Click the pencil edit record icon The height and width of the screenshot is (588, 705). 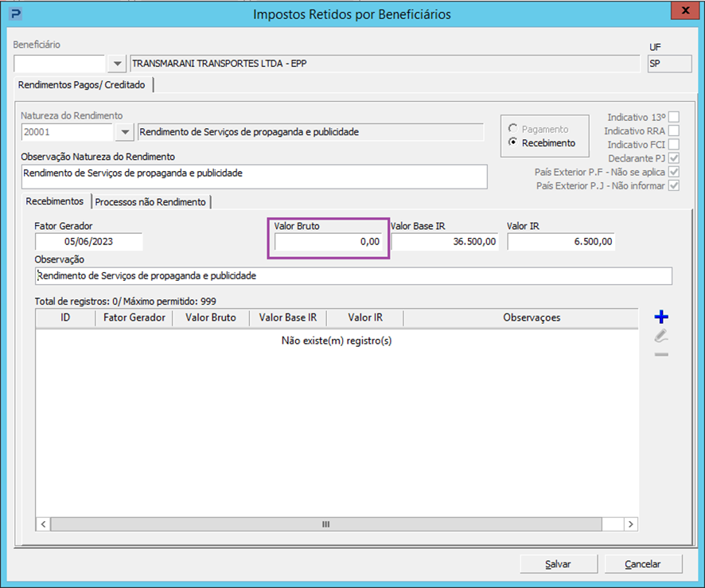(x=661, y=336)
